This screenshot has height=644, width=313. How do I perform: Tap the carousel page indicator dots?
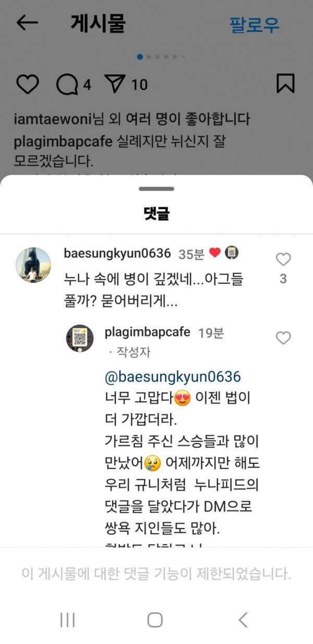pos(161,56)
